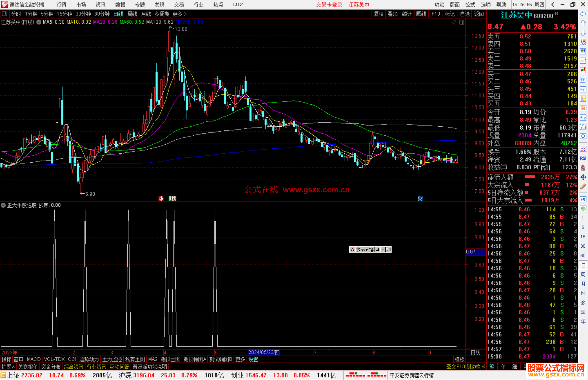Toggle the 正大牛股选股 indicator circle button
This screenshot has height=380, width=588.
tap(4, 205)
